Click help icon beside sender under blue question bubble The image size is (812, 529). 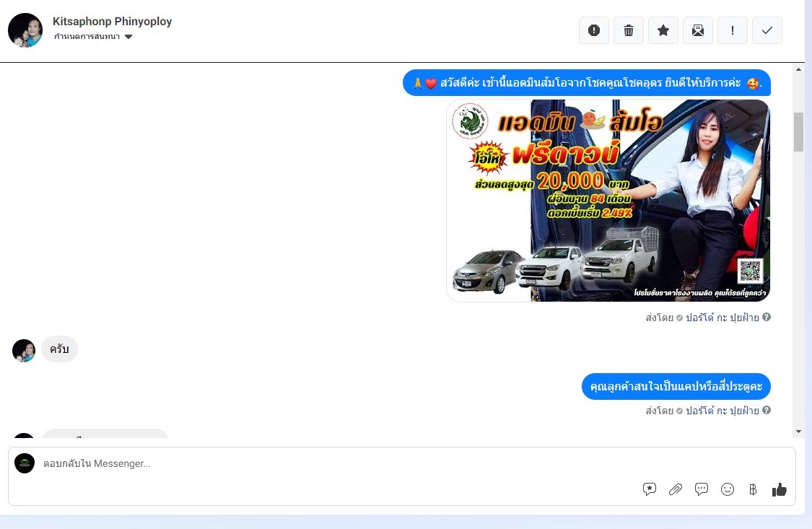point(767,410)
